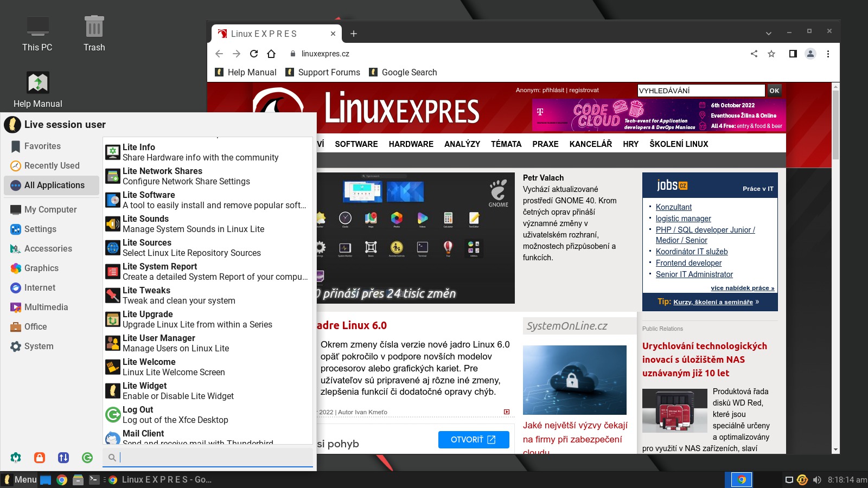Share this page icon in Chrome
This screenshot has width=868, height=488.
(x=754, y=54)
